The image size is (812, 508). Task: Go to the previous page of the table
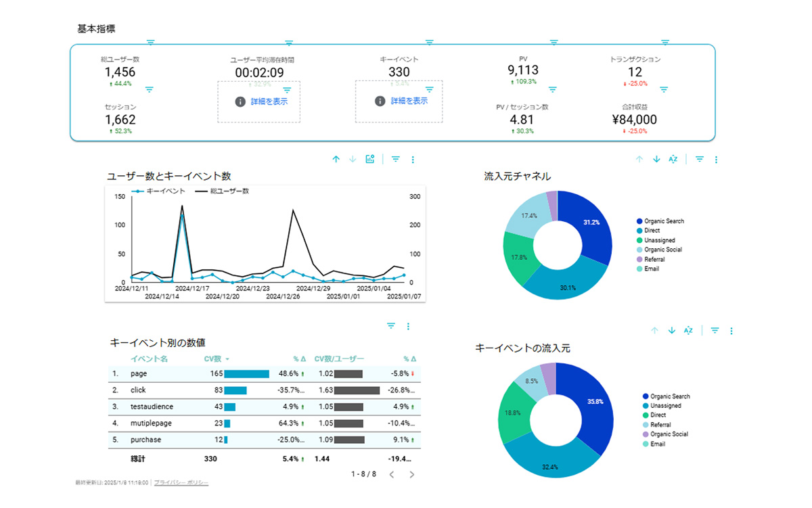tap(391, 474)
